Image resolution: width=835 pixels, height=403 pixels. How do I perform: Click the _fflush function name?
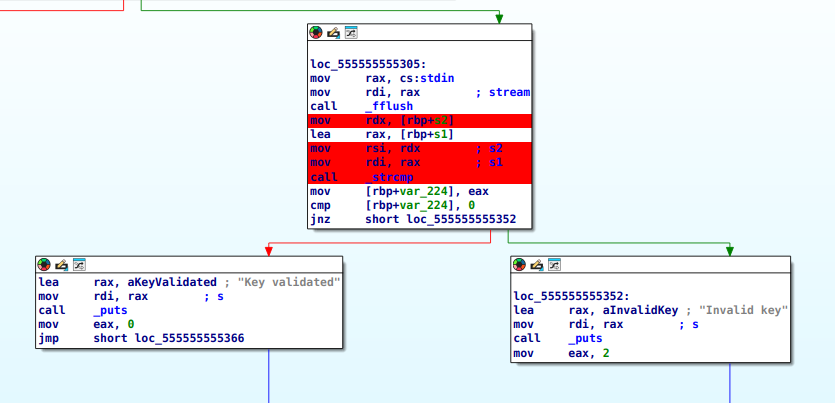[x=389, y=106]
